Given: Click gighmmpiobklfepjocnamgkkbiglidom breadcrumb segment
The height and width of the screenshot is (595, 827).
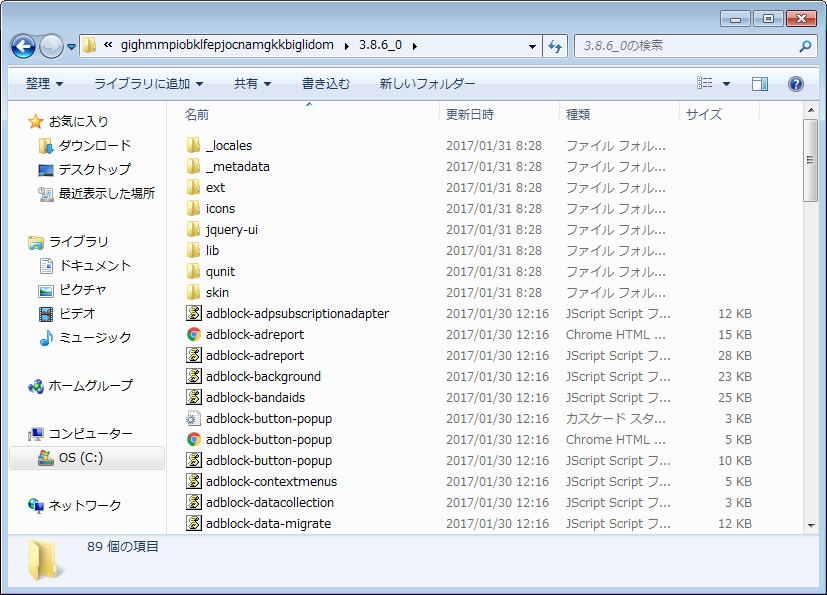Looking at the screenshot, I should click(227, 45).
